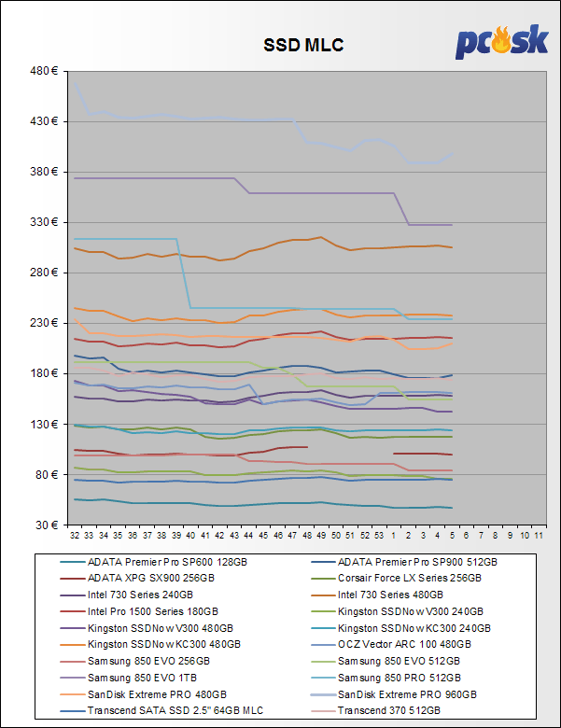Select legend entry ADATA XPG SX900 256GB

pyautogui.click(x=137, y=578)
